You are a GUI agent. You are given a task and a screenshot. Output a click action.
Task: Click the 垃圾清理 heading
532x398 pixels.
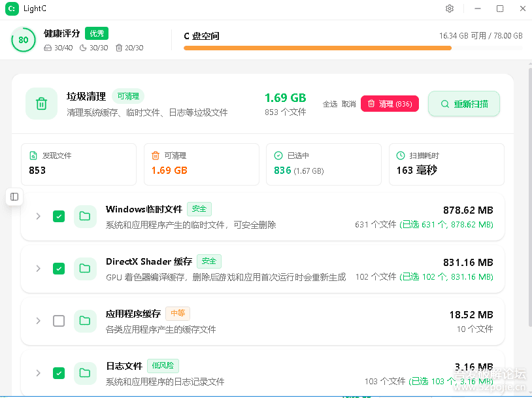tap(86, 96)
